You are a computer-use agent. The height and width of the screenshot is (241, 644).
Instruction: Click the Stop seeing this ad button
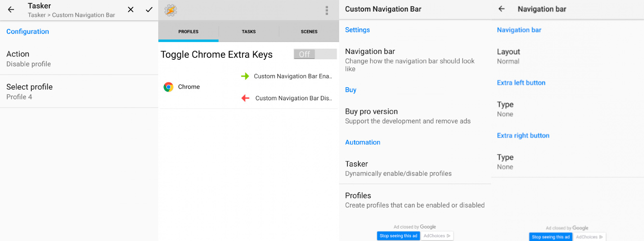pyautogui.click(x=398, y=236)
